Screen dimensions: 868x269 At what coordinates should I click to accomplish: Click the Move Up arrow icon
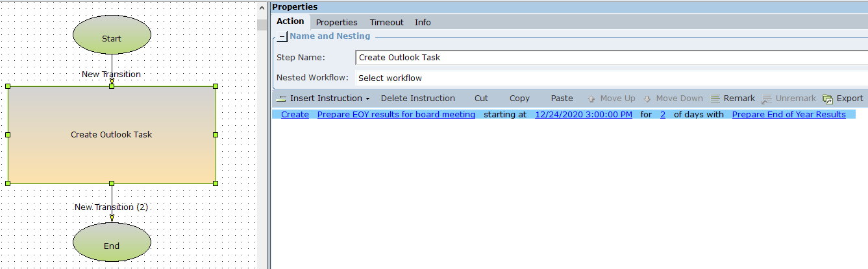591,99
